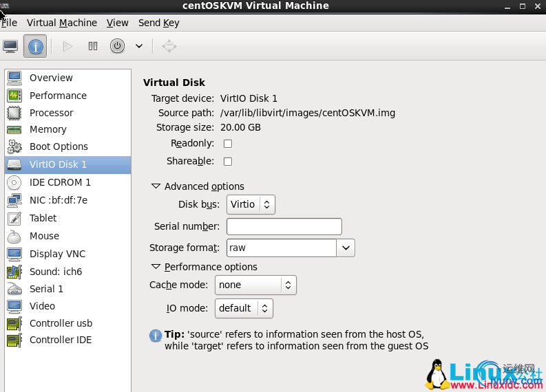
Task: Select the IDE CDROM 1 disc icon
Action: point(14,182)
